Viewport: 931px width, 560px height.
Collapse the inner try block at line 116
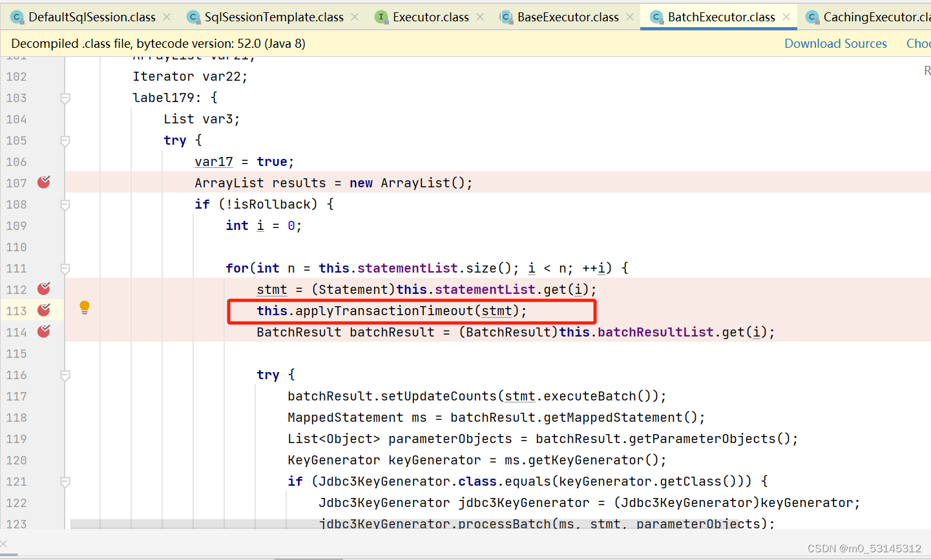[x=65, y=375]
